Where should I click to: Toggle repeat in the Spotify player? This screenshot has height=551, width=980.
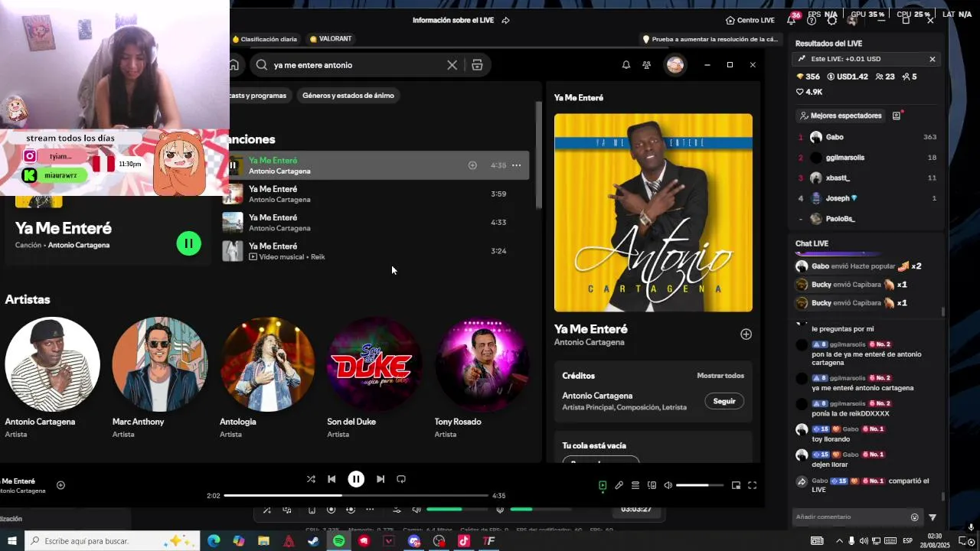[401, 479]
